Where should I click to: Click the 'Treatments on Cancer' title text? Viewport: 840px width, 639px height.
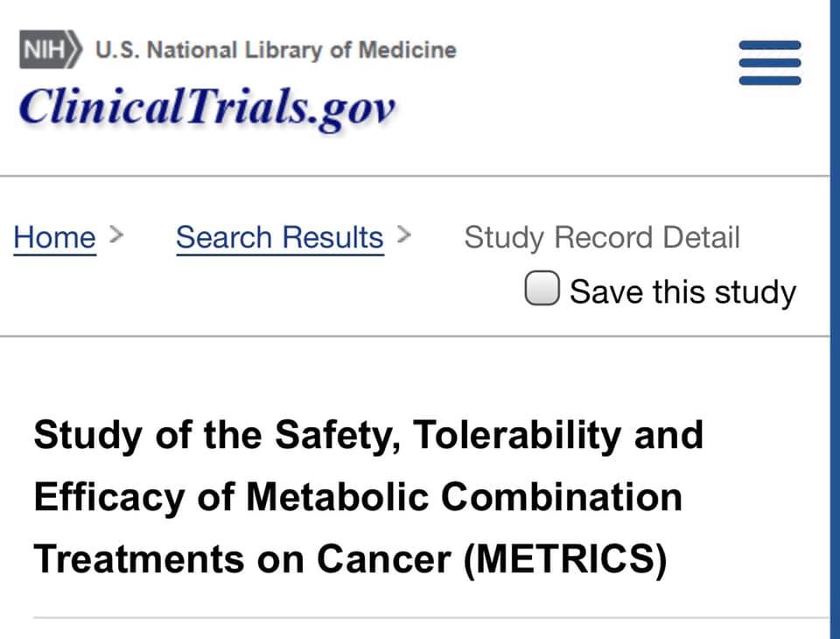pyautogui.click(x=242, y=559)
